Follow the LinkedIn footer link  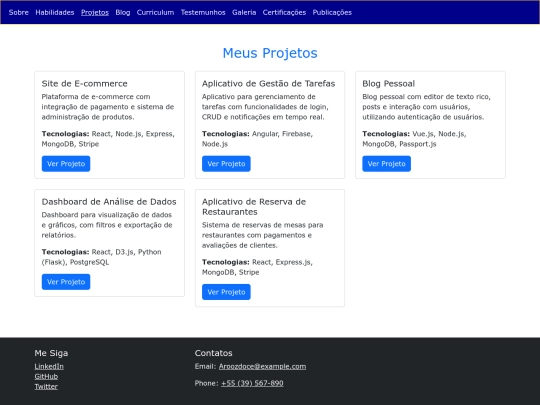[x=49, y=366]
